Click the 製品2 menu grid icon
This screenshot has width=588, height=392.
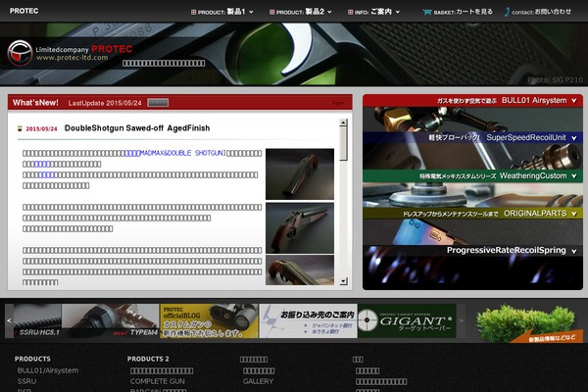point(271,12)
